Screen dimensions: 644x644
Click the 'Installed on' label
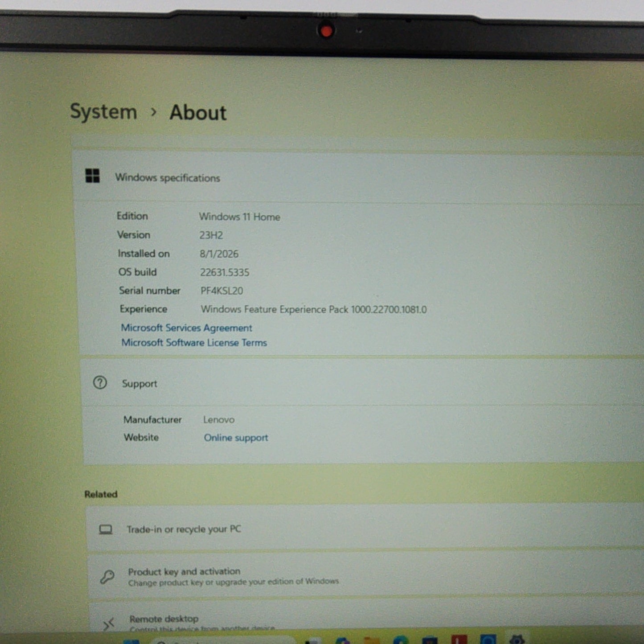coord(144,253)
